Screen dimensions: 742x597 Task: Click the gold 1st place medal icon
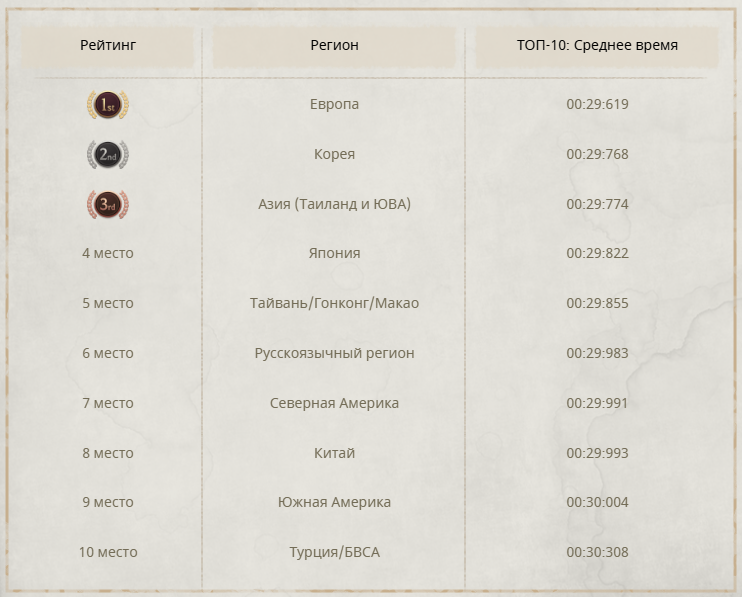[x=108, y=105]
